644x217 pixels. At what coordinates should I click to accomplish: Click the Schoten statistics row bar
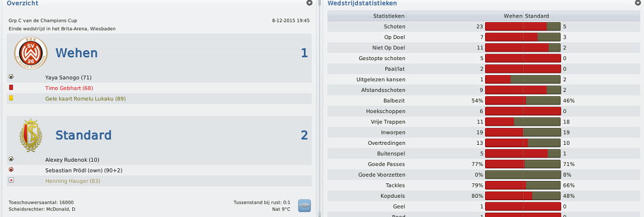(x=523, y=26)
